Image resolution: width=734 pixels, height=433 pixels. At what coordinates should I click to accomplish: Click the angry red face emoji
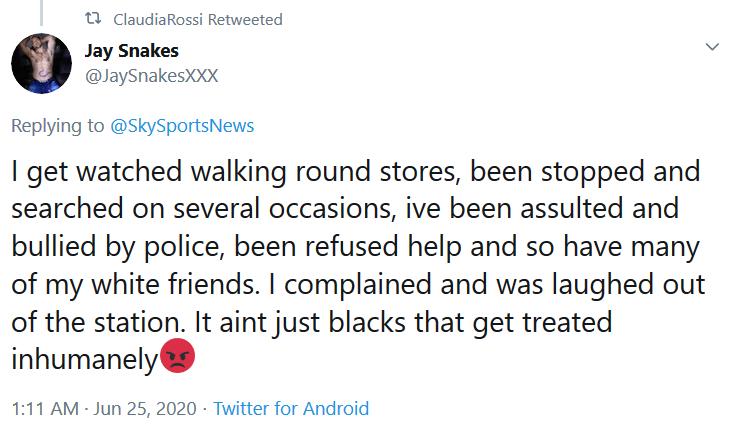coord(177,356)
